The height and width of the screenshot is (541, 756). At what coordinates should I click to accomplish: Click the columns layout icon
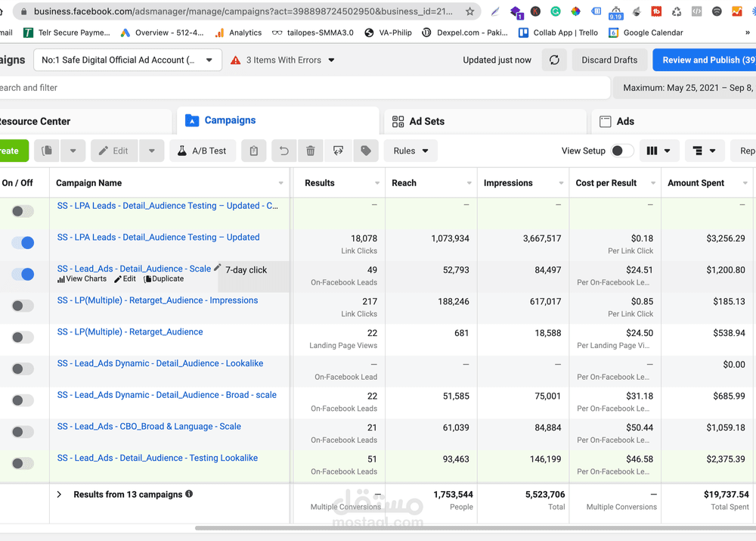click(652, 151)
